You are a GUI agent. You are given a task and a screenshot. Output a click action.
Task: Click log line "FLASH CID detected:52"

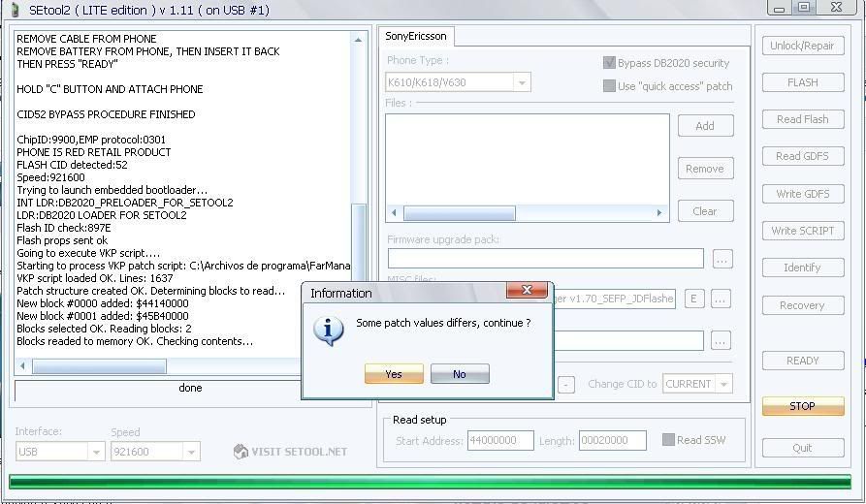pos(72,165)
